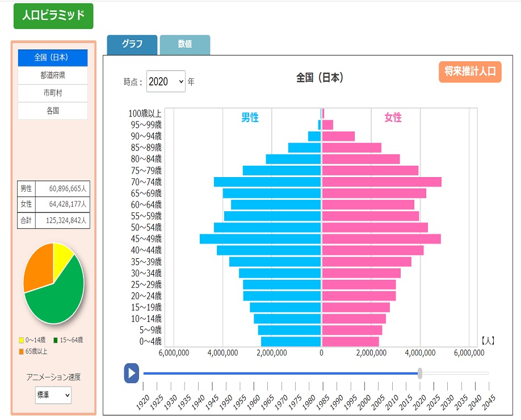Click the 人口ピラミッド title button
The image size is (521, 420).
click(53, 16)
